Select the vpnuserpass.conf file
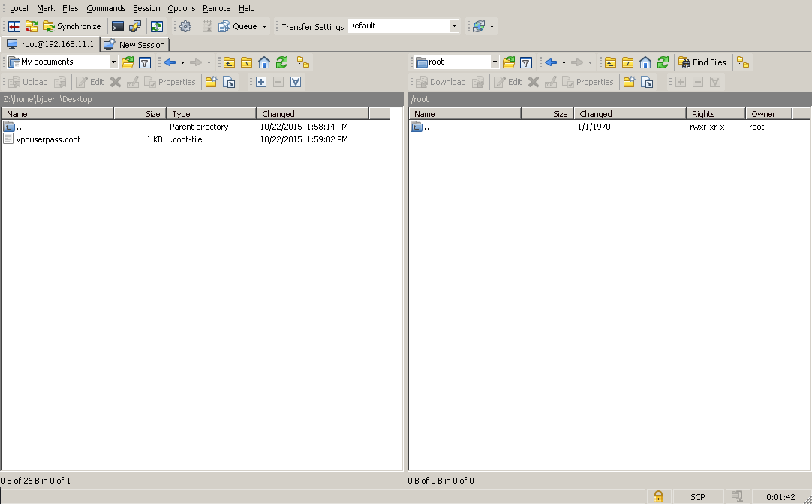This screenshot has width=812, height=504. [x=48, y=139]
